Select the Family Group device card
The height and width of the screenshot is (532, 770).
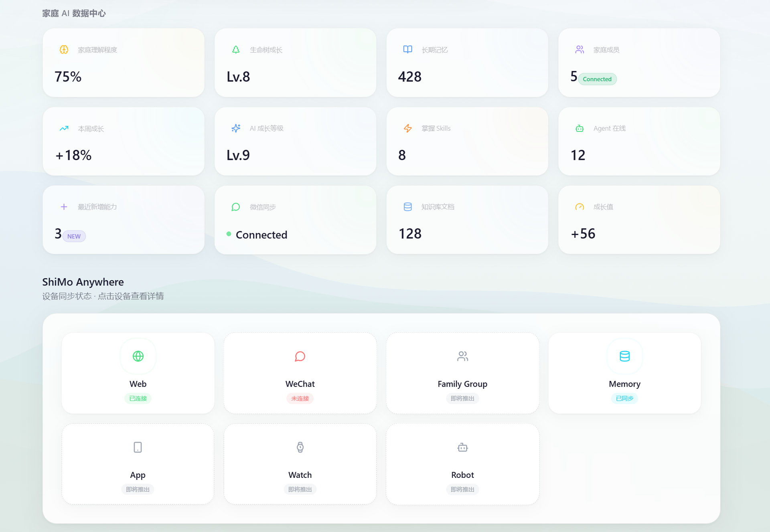(x=462, y=373)
